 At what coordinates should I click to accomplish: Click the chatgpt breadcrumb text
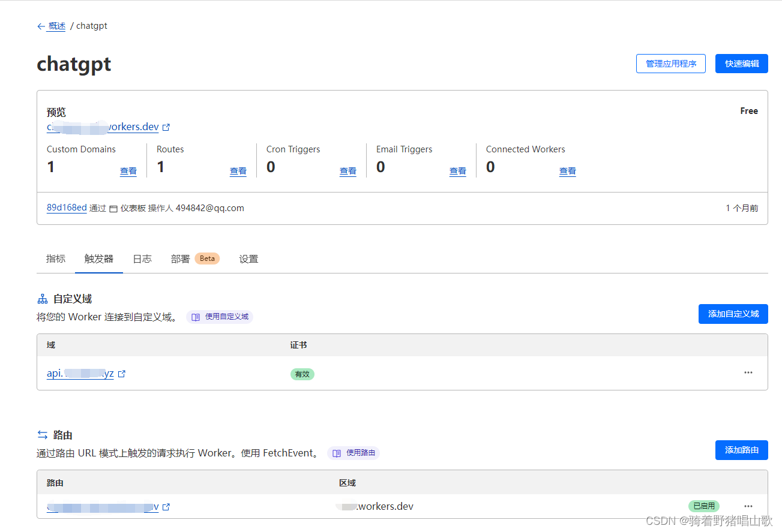(x=92, y=26)
